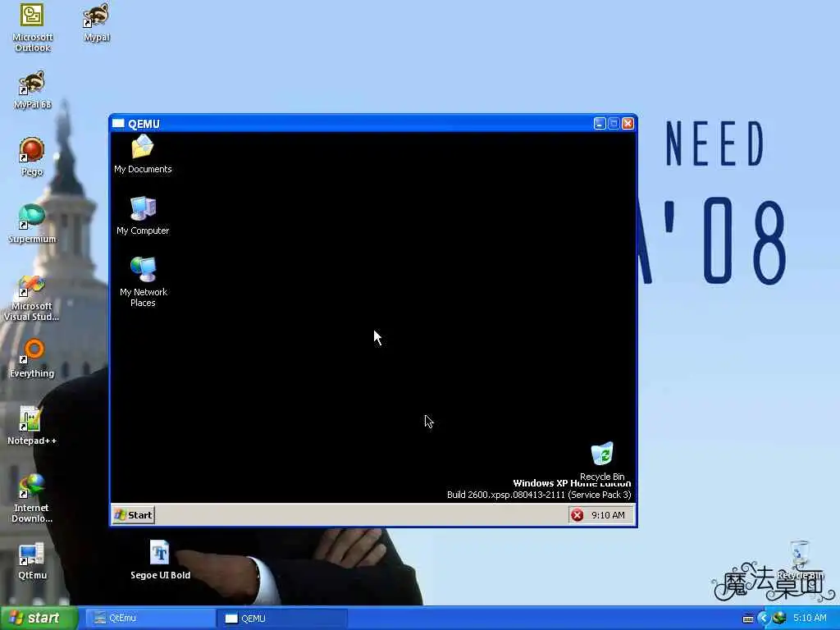Select the Everything search shortcut
The width and height of the screenshot is (840, 630).
32,358
